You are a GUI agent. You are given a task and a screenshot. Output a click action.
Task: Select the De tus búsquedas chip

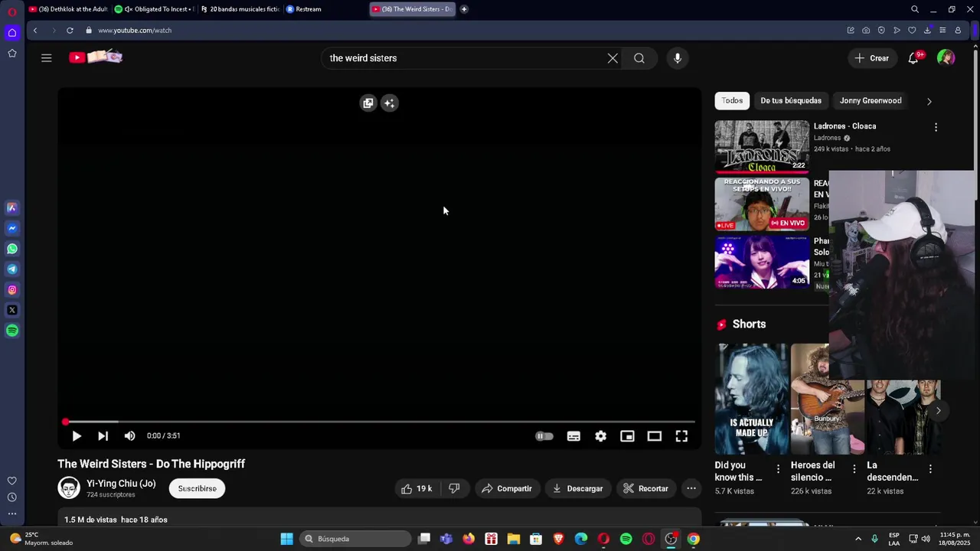pyautogui.click(x=791, y=101)
